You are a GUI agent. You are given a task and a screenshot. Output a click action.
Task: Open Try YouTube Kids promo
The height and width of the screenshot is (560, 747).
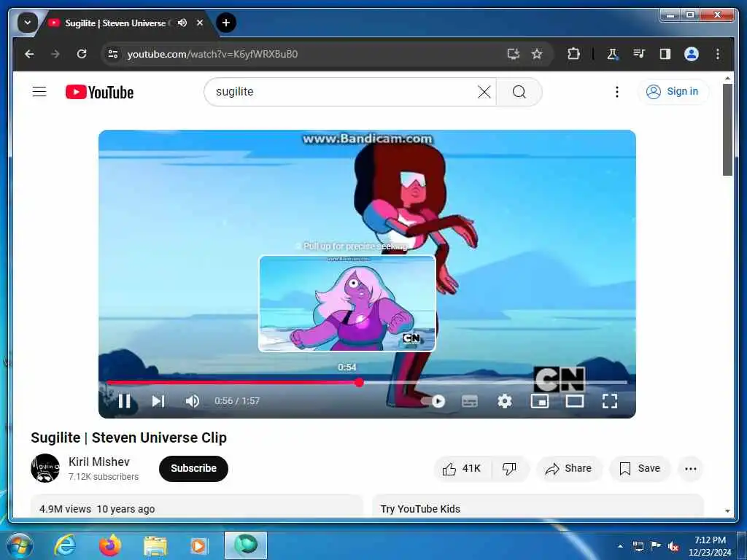538,506
